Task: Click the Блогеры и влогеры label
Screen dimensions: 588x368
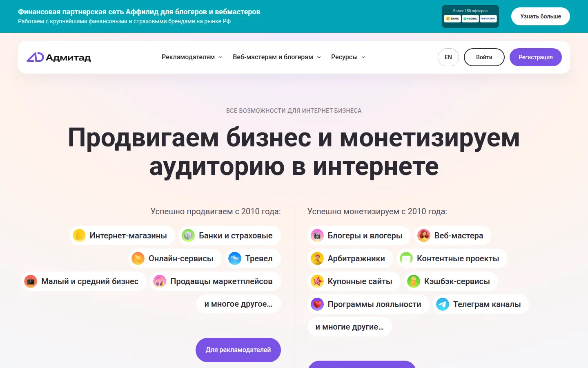Action: coord(365,236)
